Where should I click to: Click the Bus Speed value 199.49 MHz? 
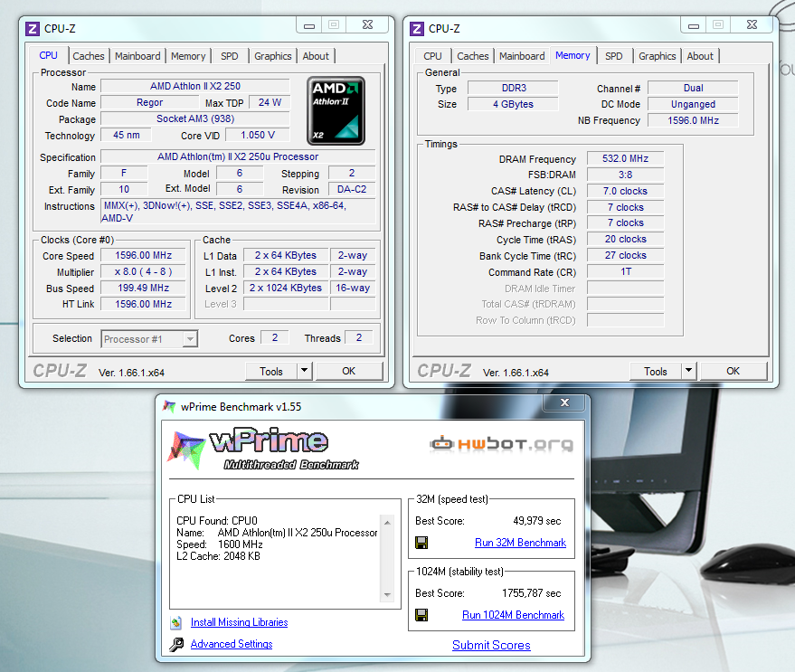click(144, 289)
